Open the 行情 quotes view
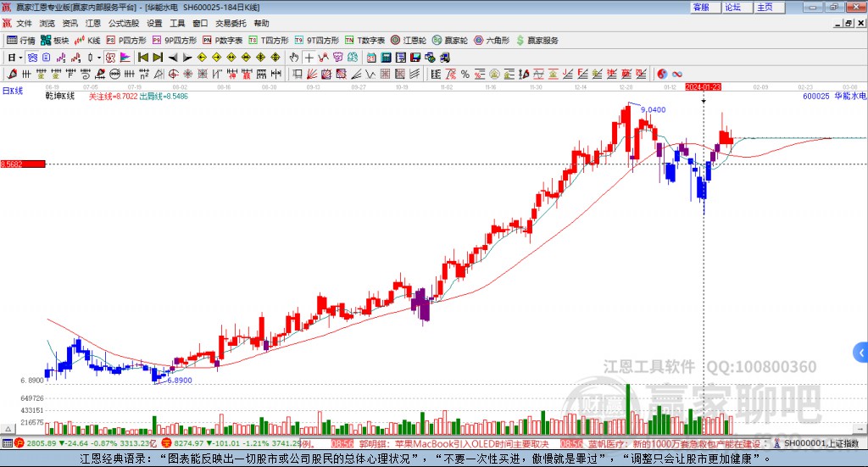Image resolution: width=868 pixels, height=467 pixels. 21,41
